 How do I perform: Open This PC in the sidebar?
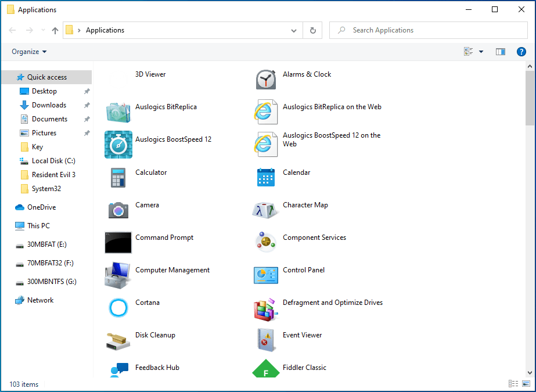38,226
